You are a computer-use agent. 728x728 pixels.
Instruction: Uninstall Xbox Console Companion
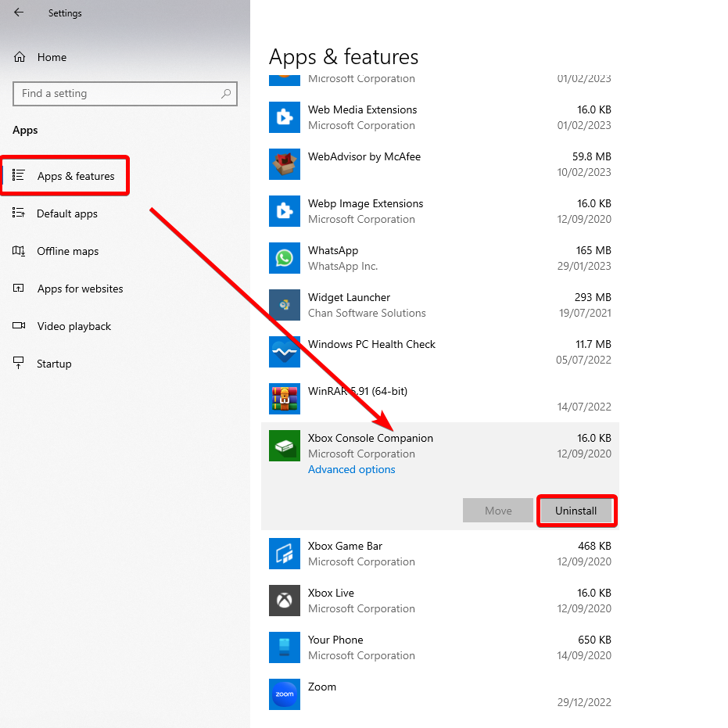coord(576,511)
